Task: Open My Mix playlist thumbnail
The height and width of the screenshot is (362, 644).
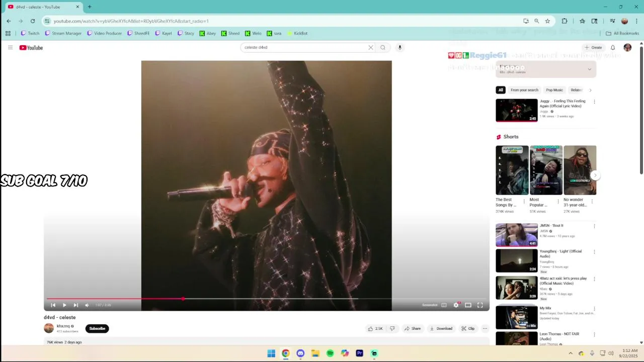Action: coord(517,317)
